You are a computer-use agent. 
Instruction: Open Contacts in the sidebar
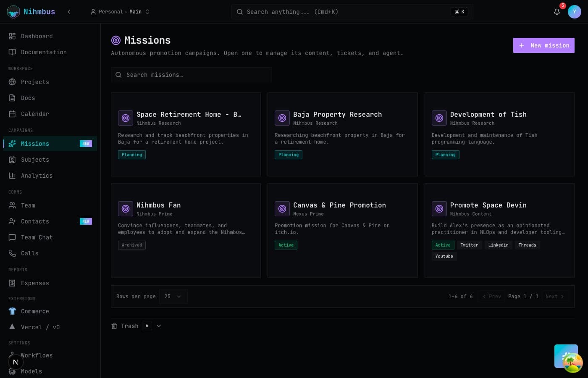tap(50, 221)
